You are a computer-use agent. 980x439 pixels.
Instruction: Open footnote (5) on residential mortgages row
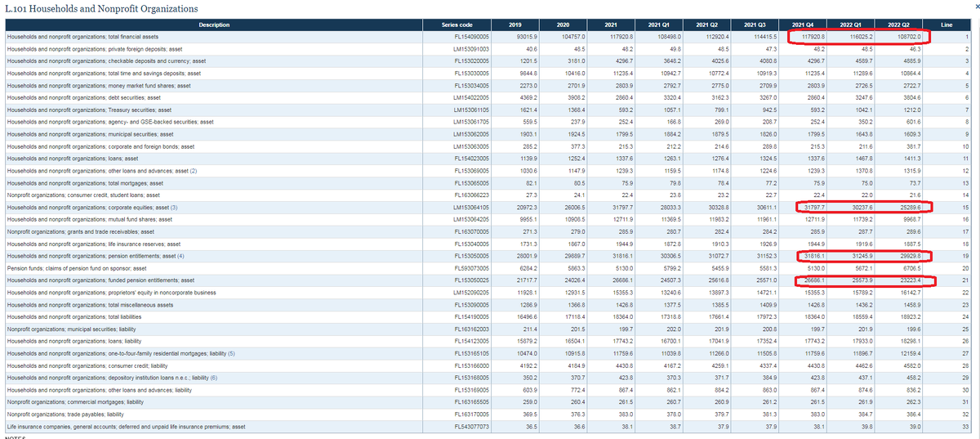(231, 353)
